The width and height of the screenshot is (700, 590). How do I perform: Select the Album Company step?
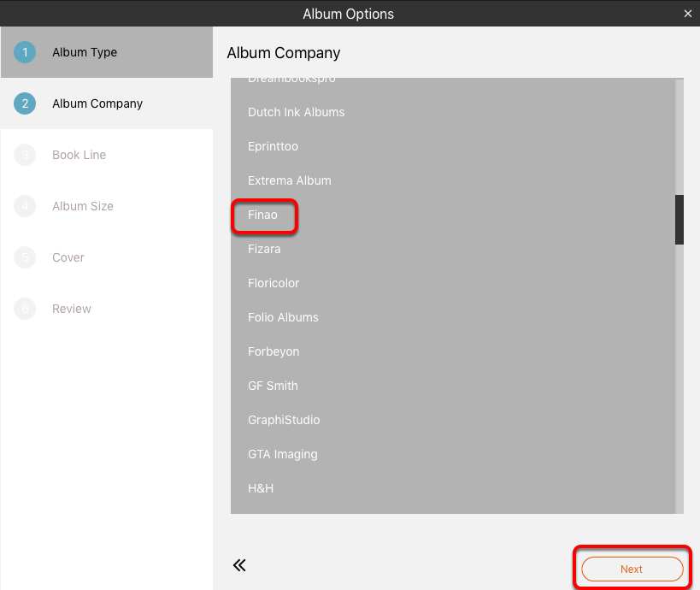(107, 103)
